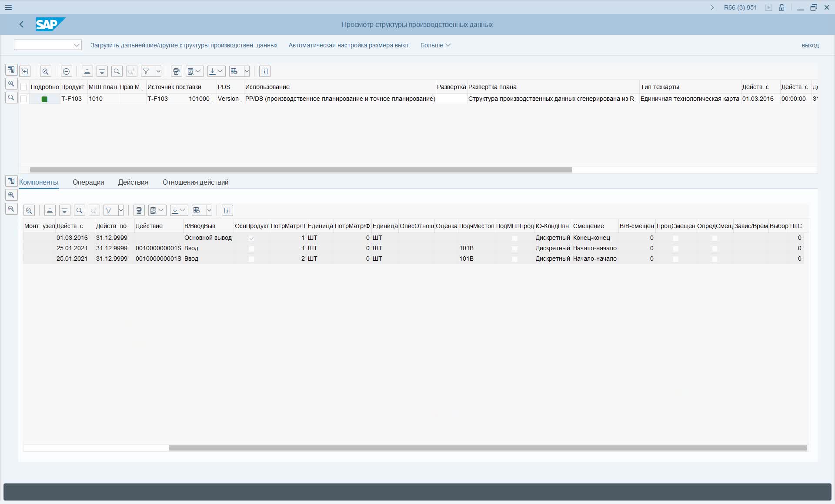
Task: Toggle ПроцСмещен checkbox in Конец-конец row
Action: pos(676,238)
